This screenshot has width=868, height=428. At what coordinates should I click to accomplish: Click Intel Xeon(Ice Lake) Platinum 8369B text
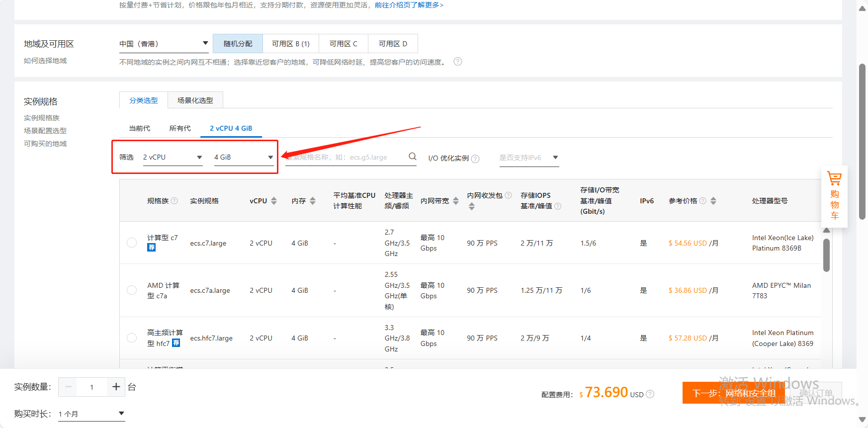tap(782, 243)
